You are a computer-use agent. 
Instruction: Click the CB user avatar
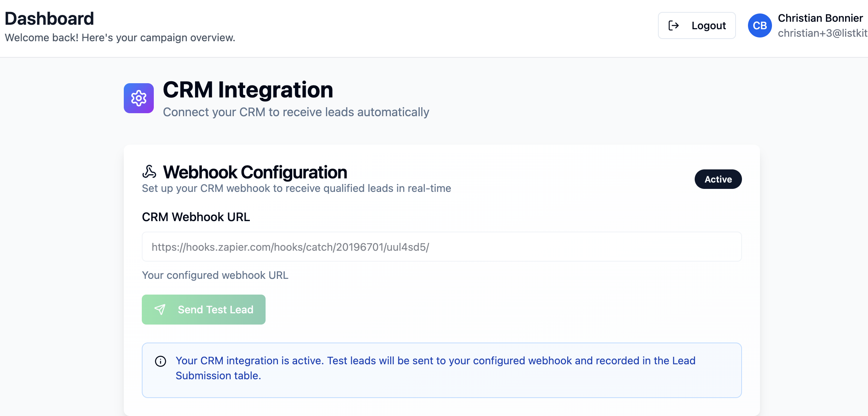pos(760,25)
